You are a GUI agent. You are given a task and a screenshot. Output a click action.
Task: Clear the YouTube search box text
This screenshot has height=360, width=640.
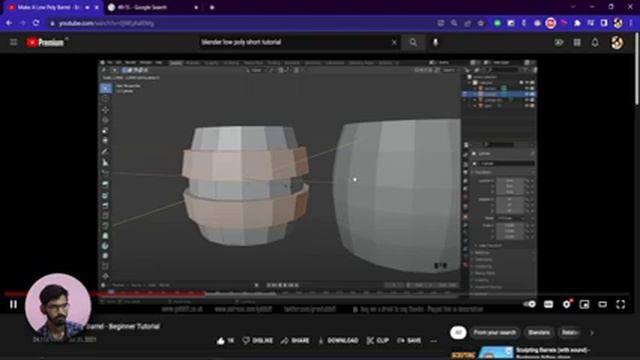click(x=394, y=42)
